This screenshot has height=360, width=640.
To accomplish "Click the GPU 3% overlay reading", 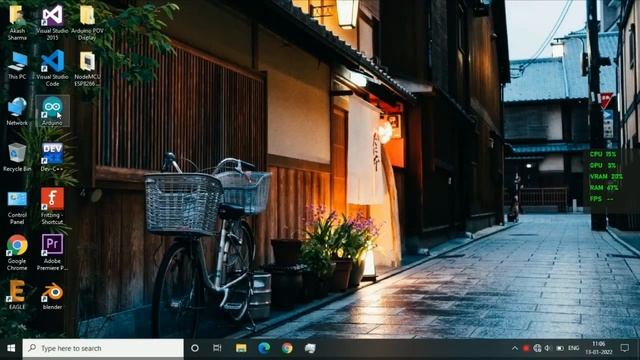I will coord(603,166).
